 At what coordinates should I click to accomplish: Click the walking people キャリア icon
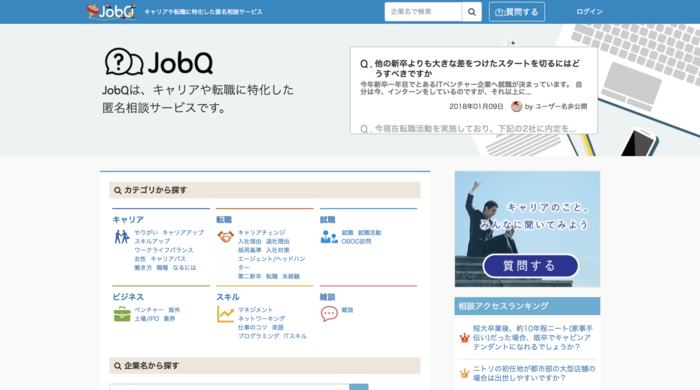pos(121,236)
